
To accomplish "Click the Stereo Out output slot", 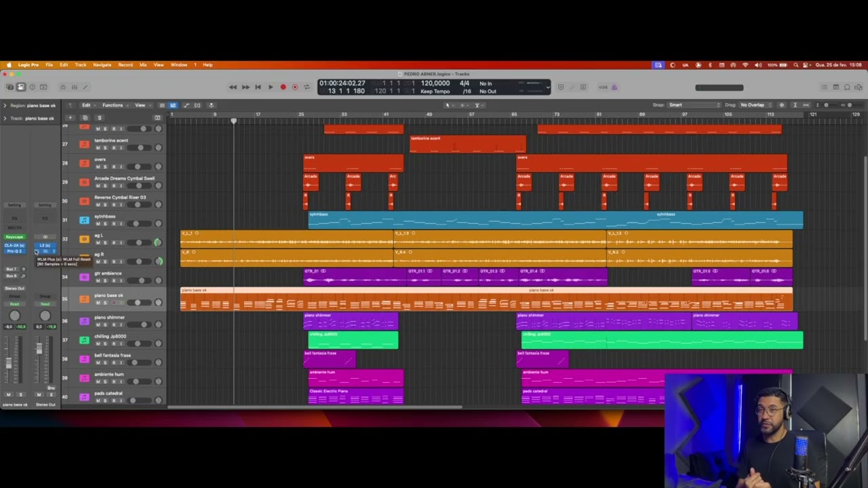I will (14, 289).
